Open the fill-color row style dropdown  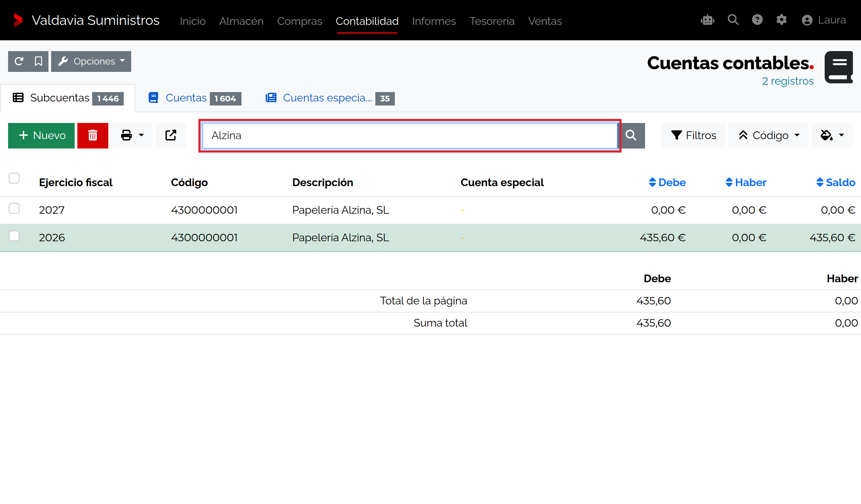(x=832, y=135)
